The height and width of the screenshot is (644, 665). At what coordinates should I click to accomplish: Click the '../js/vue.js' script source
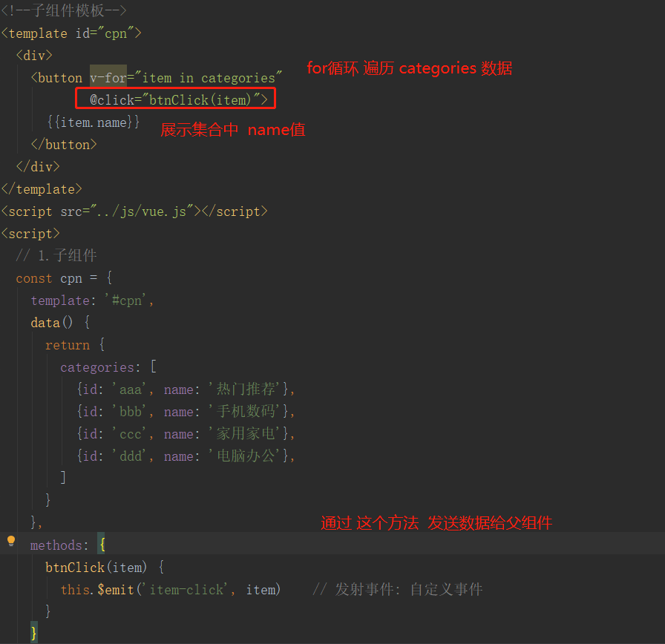142,211
